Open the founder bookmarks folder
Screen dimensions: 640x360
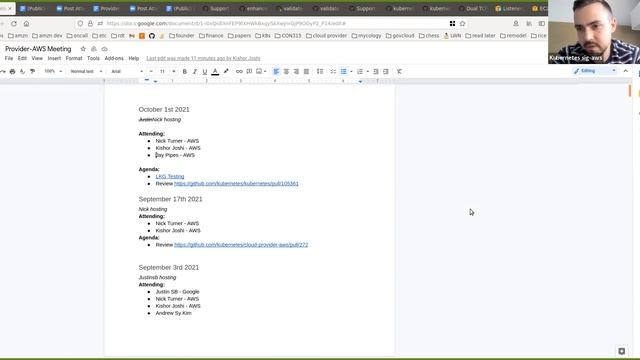point(182,36)
